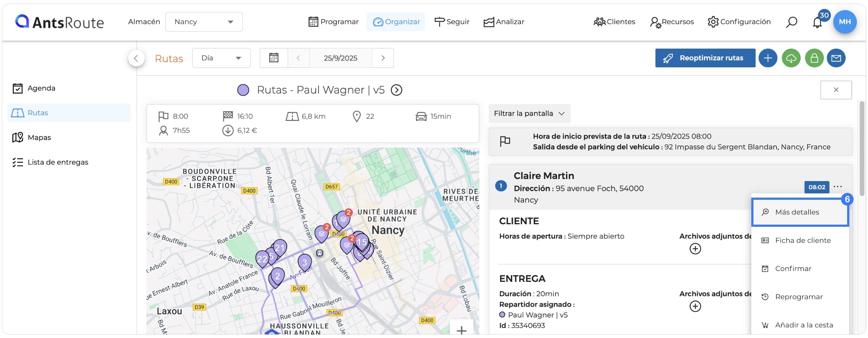Image resolution: width=868 pixels, height=338 pixels.
Task: Click the Id : 35340693 text
Action: [522, 326]
